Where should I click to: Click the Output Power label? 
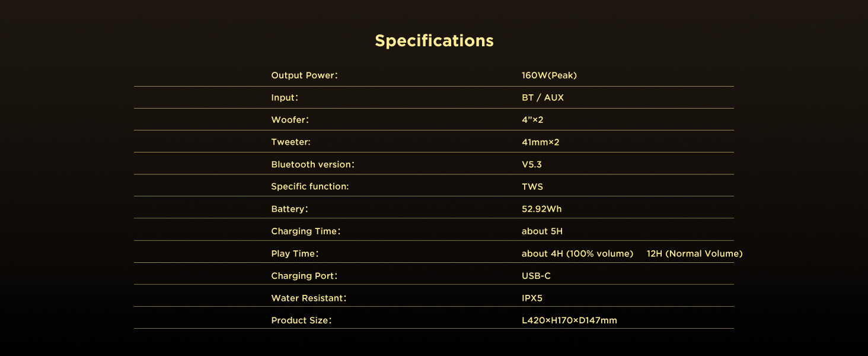point(304,75)
